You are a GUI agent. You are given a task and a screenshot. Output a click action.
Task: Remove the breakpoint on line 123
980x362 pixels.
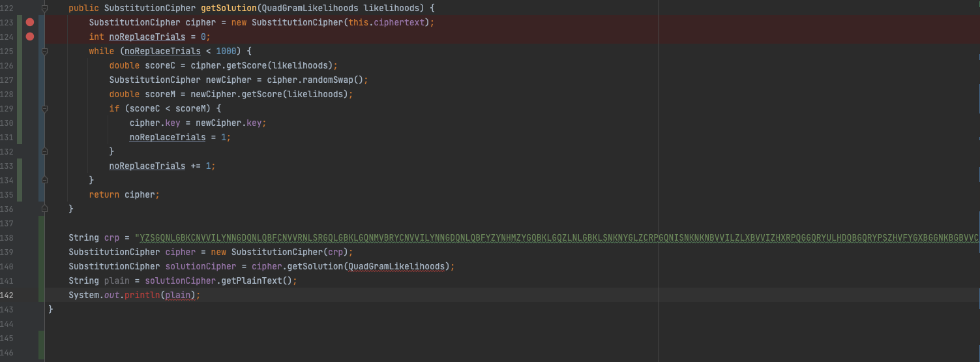click(29, 22)
